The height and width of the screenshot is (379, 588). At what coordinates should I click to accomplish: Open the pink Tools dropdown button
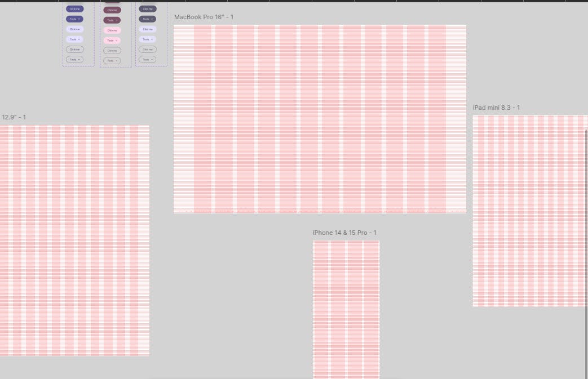point(111,40)
